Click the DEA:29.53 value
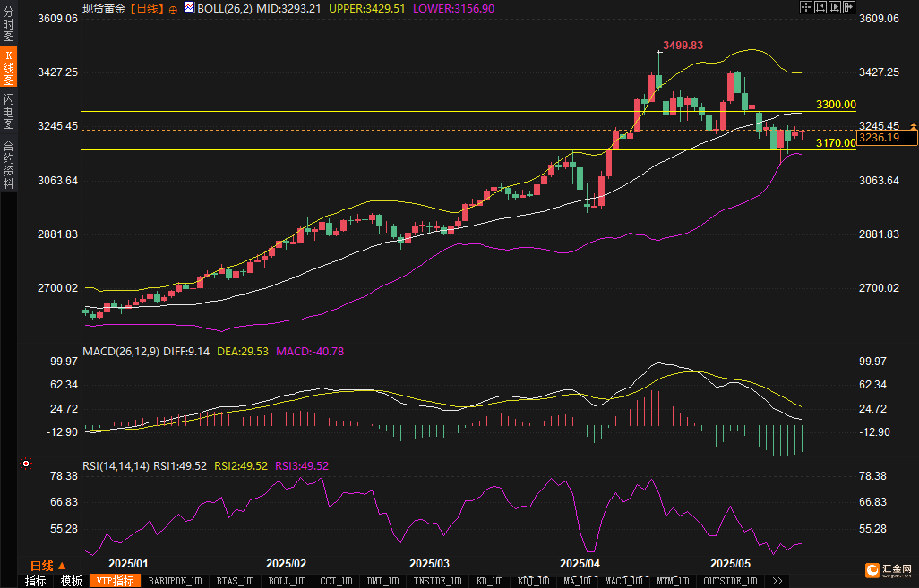The image size is (919, 588). pos(243,351)
